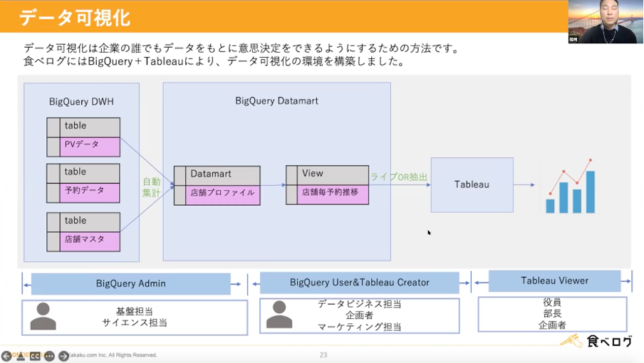Click the Kakaku.com copyright footer text

pyautogui.click(x=112, y=354)
